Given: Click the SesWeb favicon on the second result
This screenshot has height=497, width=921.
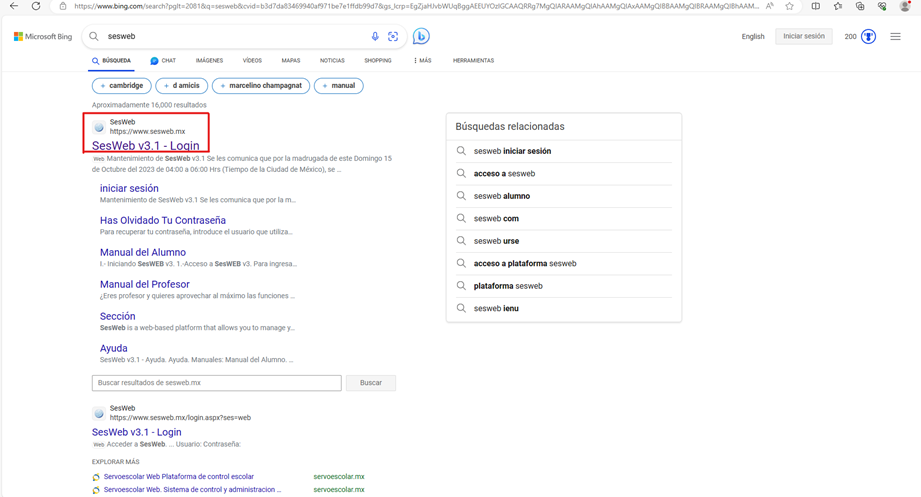Looking at the screenshot, I should coord(99,413).
